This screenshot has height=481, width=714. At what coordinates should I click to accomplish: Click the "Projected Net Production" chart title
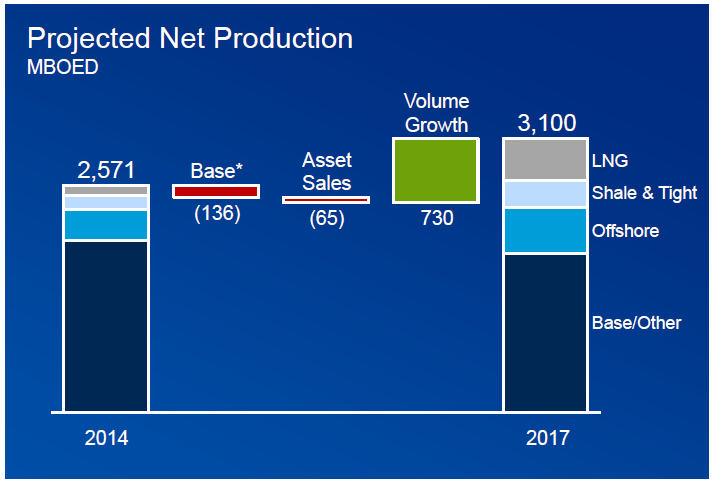189,39
